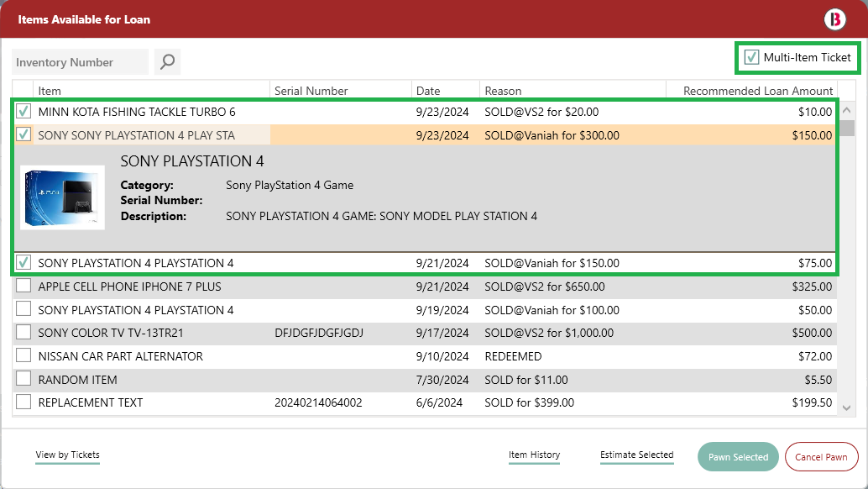Click the SOLD@VS2 for $20.00 reason
The width and height of the screenshot is (868, 489).
pos(541,112)
